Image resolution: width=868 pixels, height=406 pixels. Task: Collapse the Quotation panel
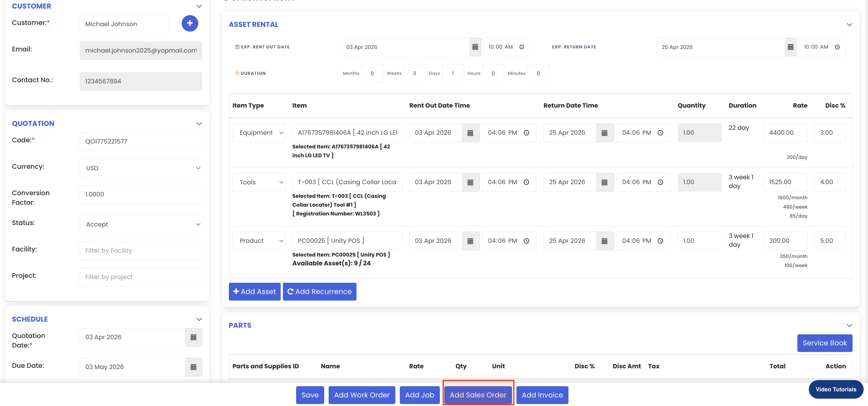[199, 124]
